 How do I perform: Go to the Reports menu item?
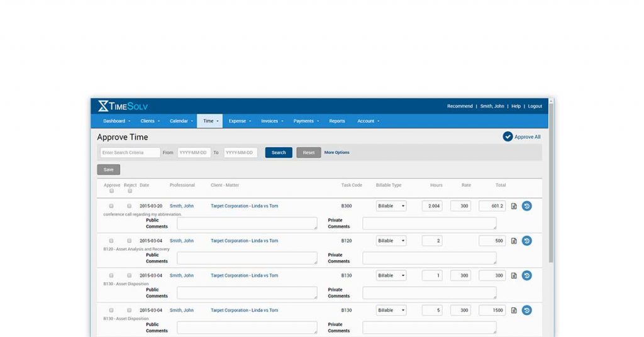(336, 121)
